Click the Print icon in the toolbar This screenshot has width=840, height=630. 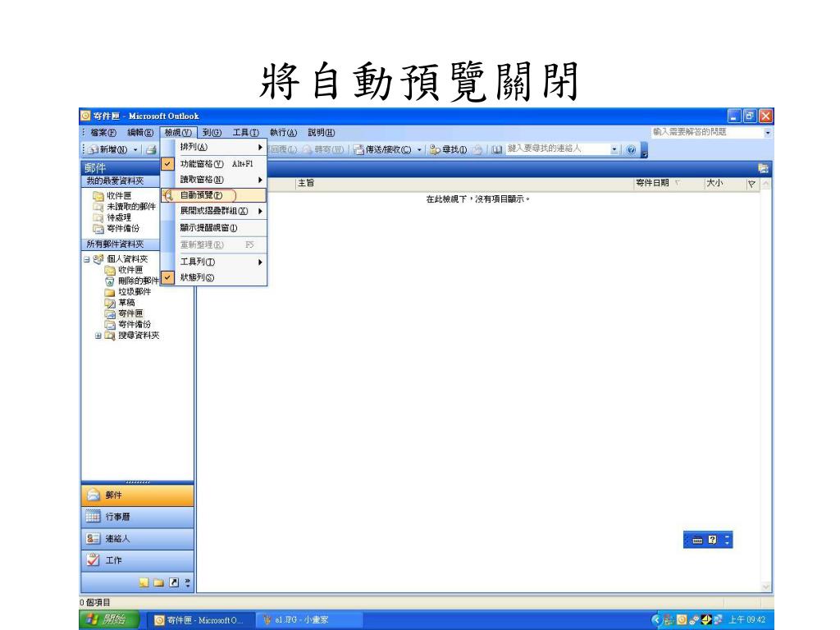pos(151,149)
